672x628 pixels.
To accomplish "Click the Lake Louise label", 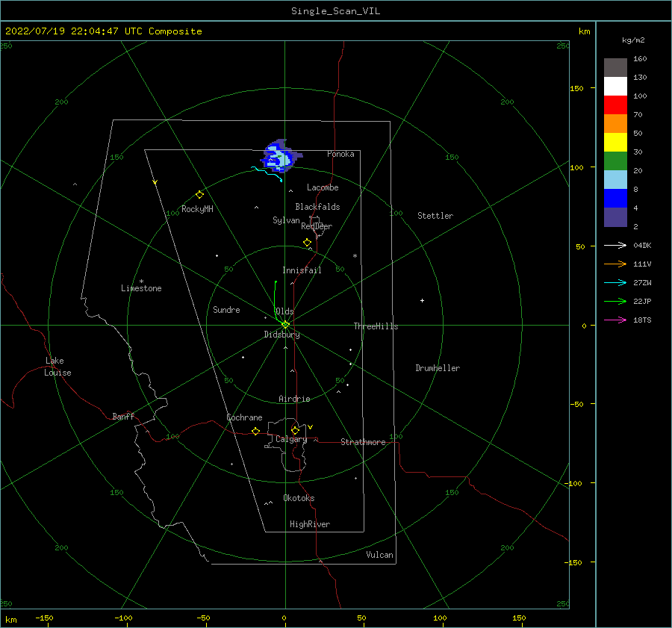I will point(57,367).
